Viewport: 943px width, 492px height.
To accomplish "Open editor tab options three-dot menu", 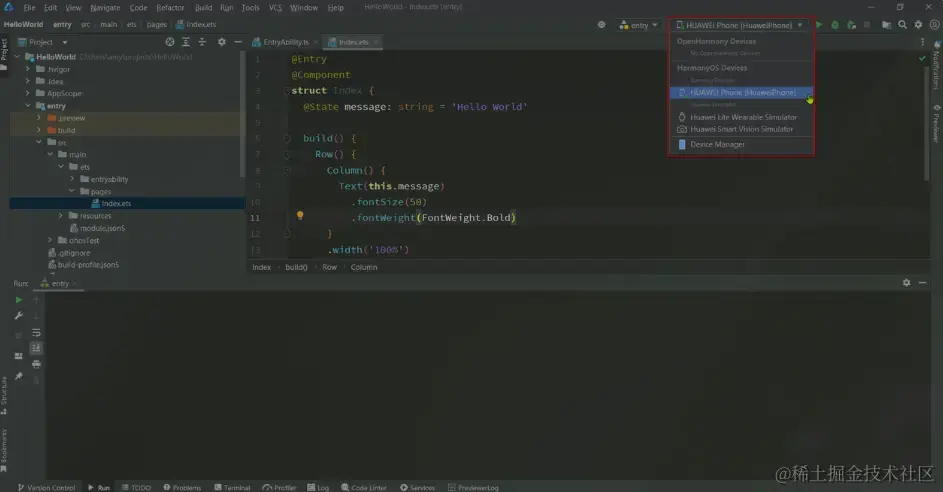I will pyautogui.click(x=923, y=42).
